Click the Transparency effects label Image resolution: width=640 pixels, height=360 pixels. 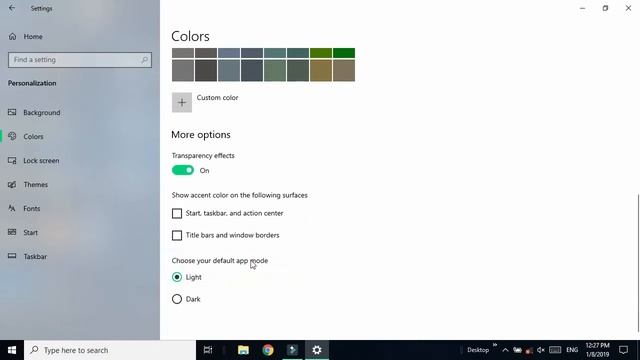(x=203, y=156)
